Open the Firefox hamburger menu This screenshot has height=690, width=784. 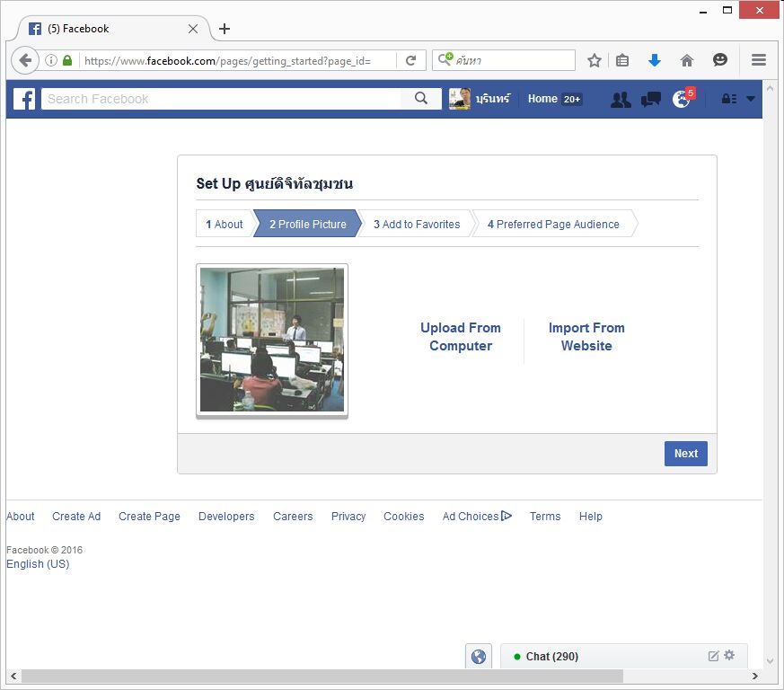tap(759, 60)
